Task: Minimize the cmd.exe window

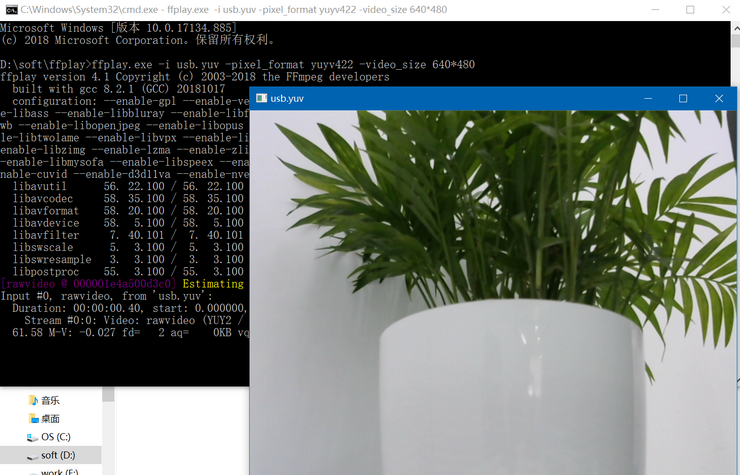Action: (655, 9)
